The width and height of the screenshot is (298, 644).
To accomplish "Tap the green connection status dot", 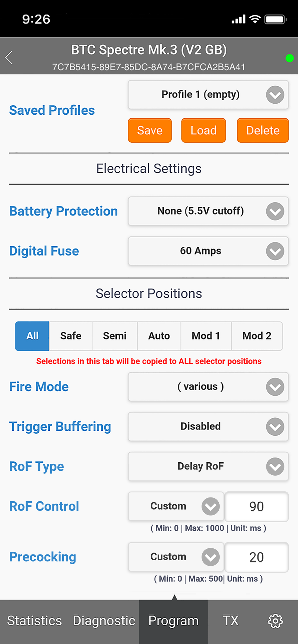I will (289, 58).
